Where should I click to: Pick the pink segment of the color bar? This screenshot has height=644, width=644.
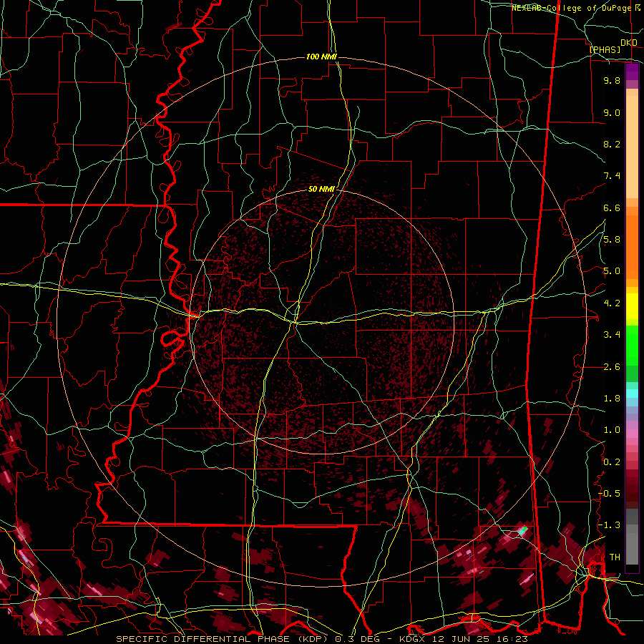click(x=632, y=434)
